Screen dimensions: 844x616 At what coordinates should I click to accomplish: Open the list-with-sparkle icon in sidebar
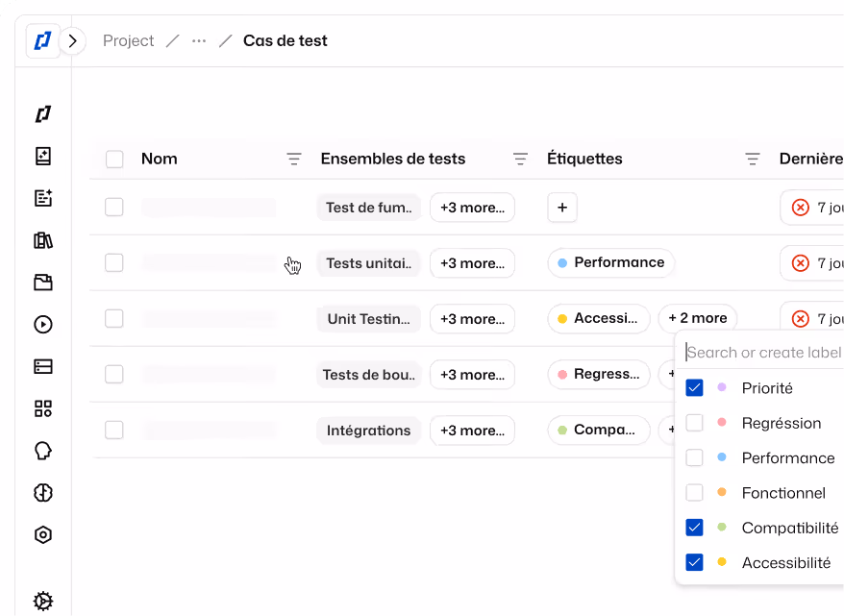43,198
